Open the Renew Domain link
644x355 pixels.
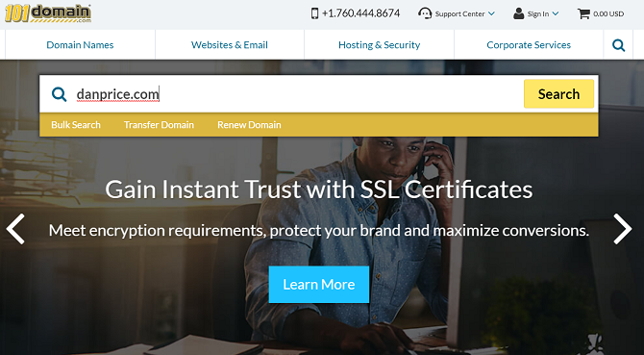point(249,124)
